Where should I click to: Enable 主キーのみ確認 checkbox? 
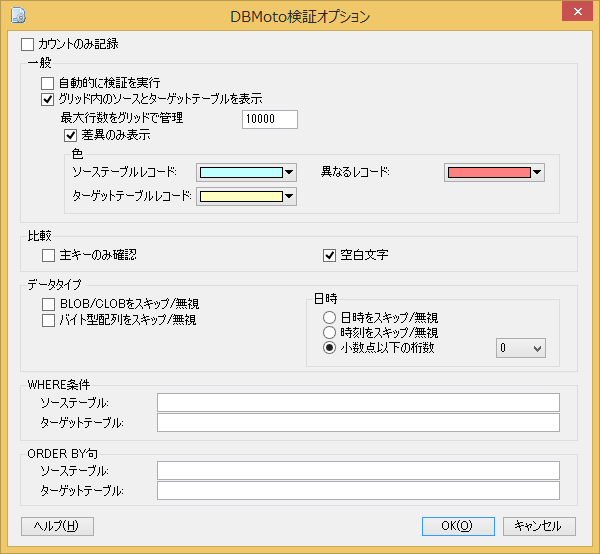click(x=48, y=256)
